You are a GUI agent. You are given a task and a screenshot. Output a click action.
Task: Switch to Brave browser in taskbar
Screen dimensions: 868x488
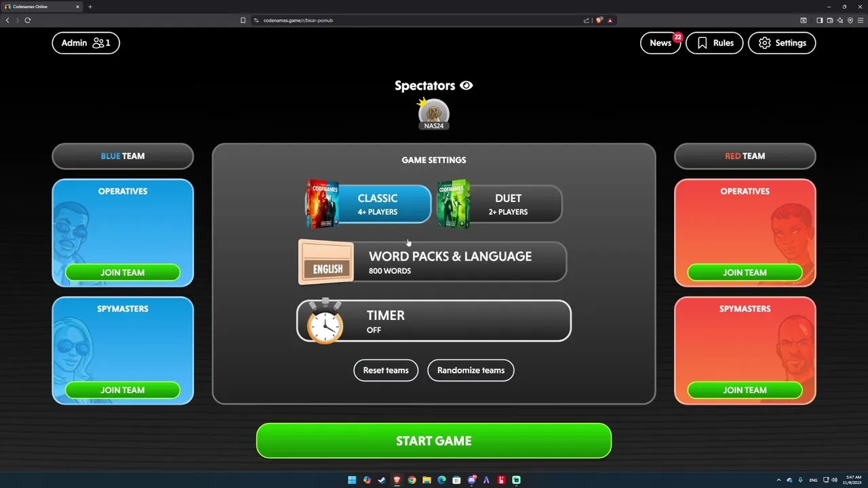[397, 480]
